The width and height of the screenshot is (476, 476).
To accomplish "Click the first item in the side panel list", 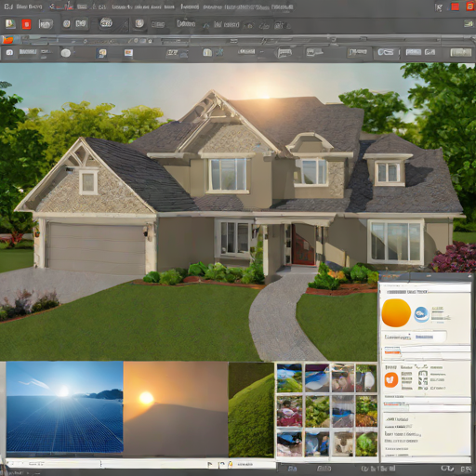I will tap(397, 419).
